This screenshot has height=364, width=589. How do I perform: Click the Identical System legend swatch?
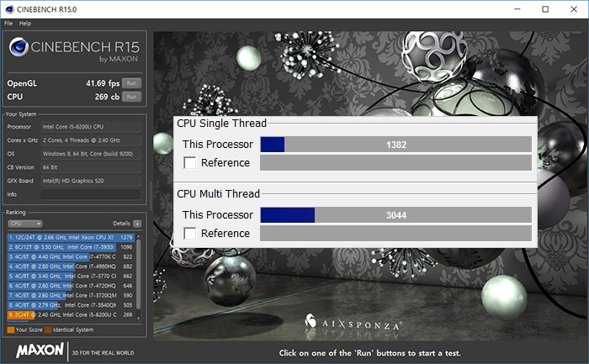(48, 330)
